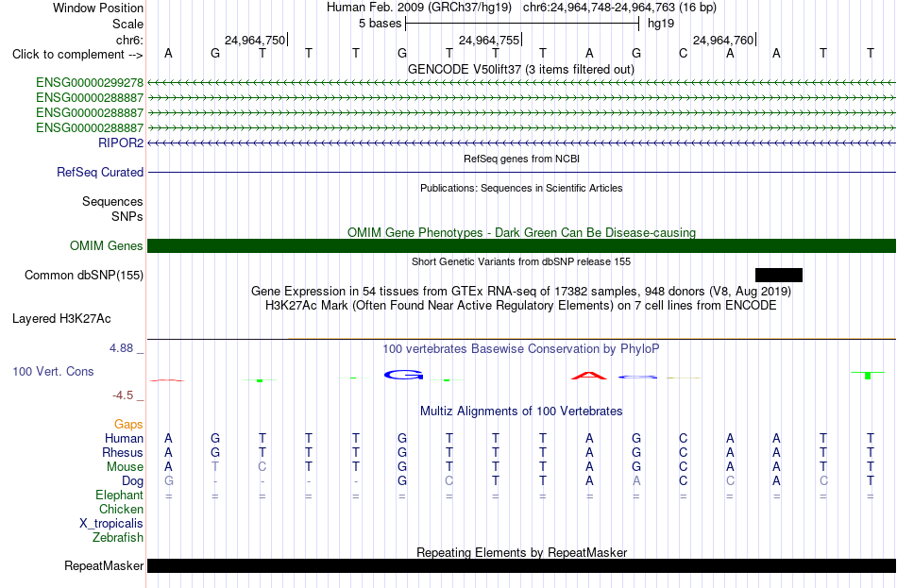Click the chr6: base position label

(x=129, y=40)
